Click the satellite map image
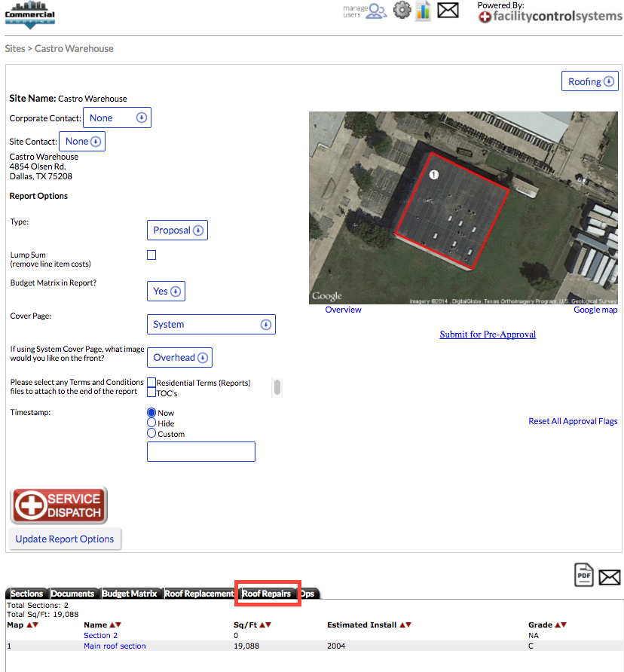 click(x=463, y=208)
